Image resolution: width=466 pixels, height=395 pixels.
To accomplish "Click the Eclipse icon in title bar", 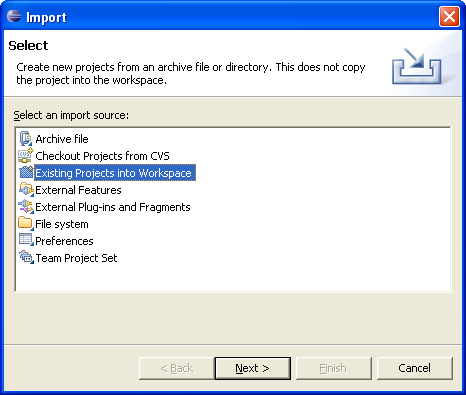I will tap(14, 16).
